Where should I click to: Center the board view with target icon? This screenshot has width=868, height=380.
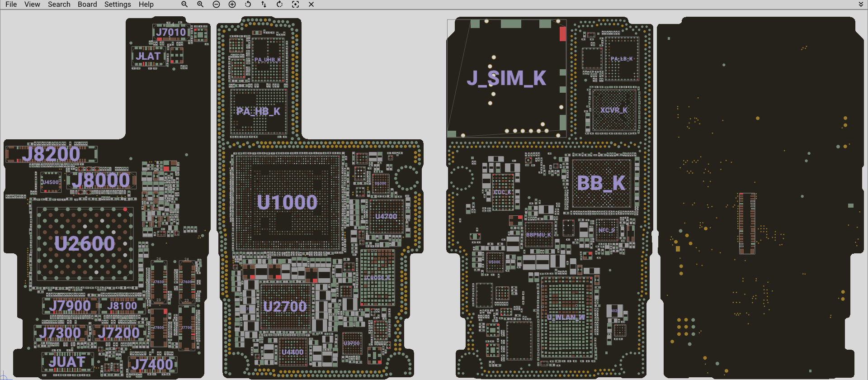(295, 4)
